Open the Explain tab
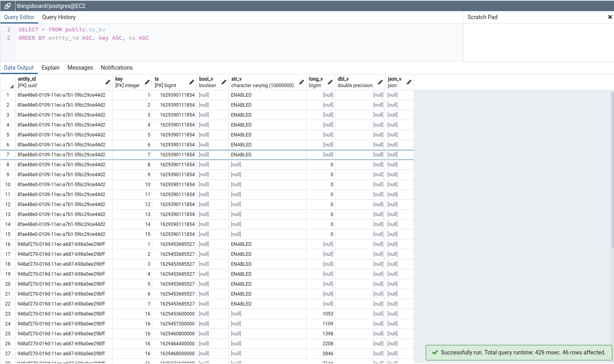This screenshot has height=364, width=614. [x=50, y=68]
